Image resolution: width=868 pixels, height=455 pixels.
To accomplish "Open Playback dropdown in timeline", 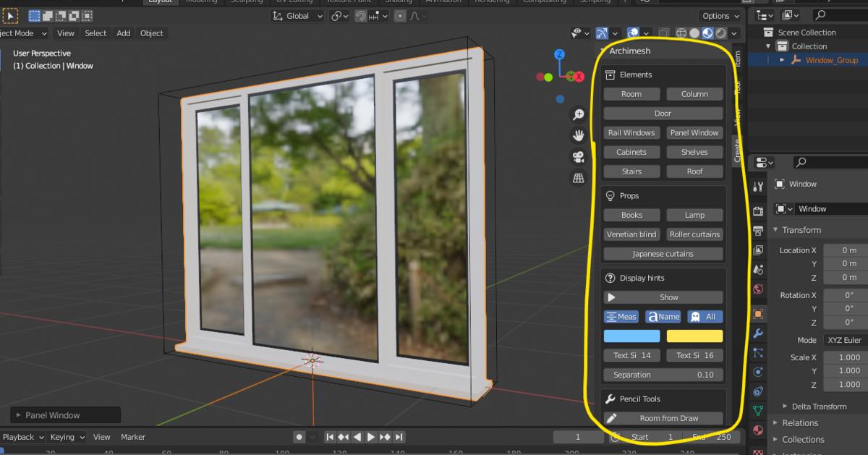I will pyautogui.click(x=22, y=437).
